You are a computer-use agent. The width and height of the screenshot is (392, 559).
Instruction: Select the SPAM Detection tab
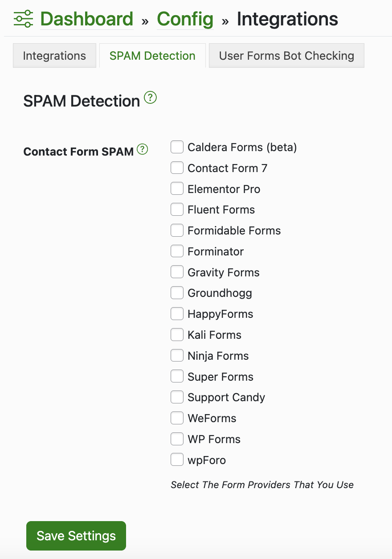click(x=152, y=55)
